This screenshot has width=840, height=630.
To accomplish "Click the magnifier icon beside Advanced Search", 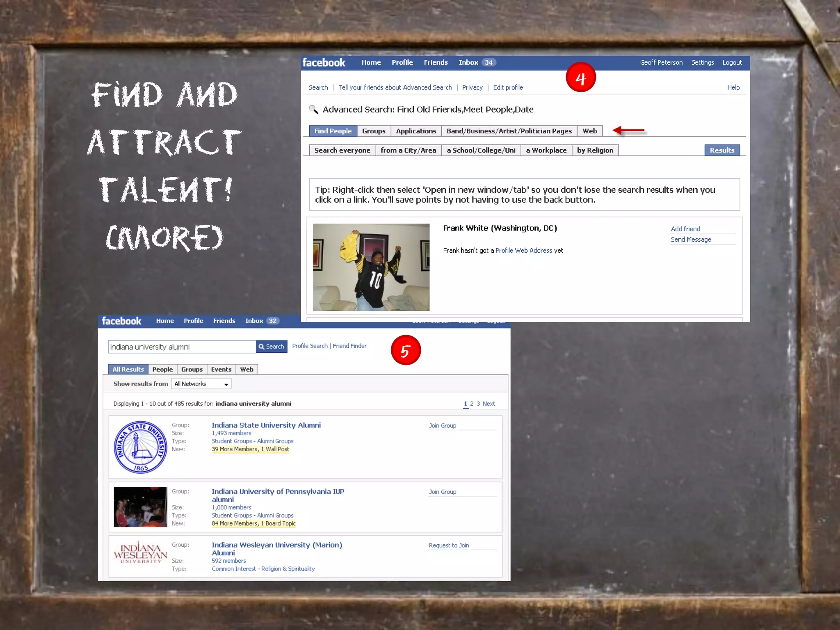I will (313, 110).
